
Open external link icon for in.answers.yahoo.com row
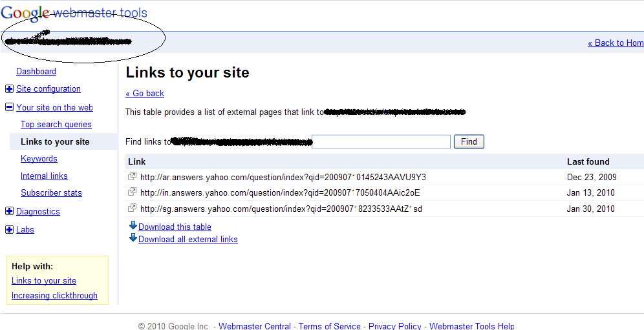(x=133, y=192)
